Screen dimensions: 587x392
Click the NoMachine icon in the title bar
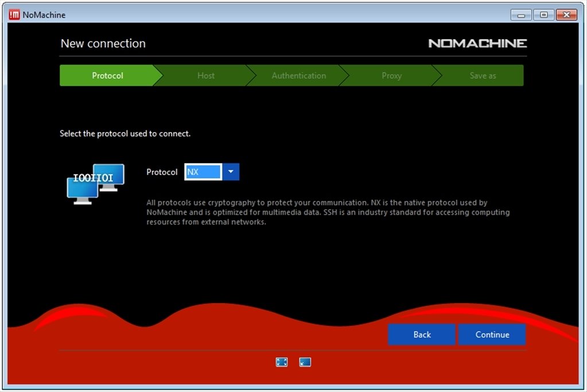14,14
